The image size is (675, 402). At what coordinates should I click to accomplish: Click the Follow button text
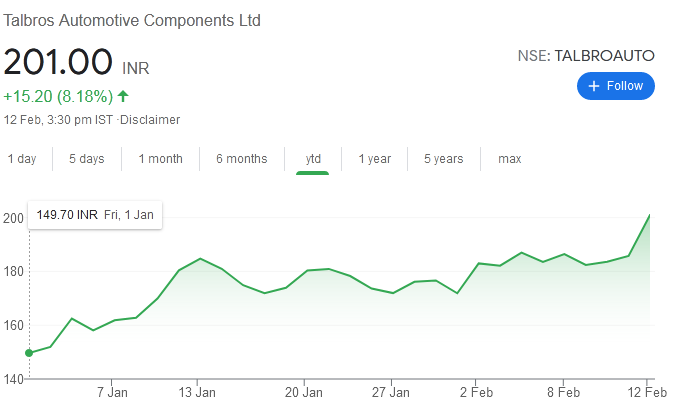pos(625,86)
